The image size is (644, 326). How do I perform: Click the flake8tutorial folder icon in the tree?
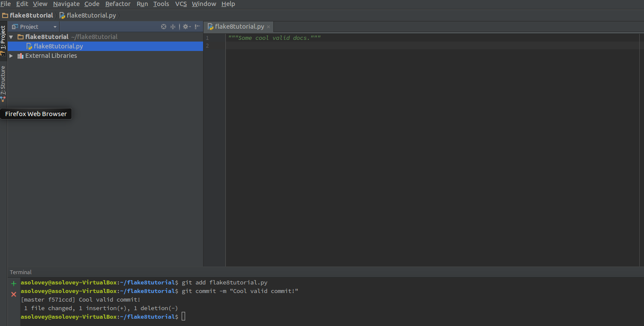pos(20,37)
